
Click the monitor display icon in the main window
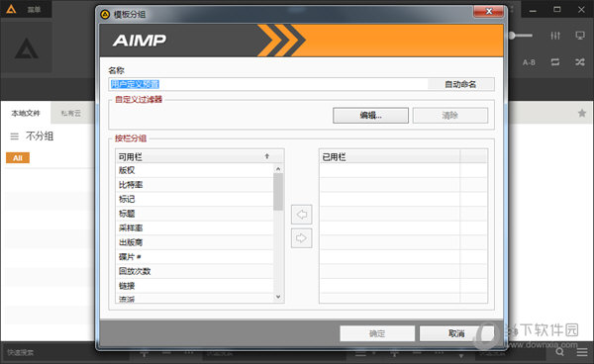(x=580, y=36)
